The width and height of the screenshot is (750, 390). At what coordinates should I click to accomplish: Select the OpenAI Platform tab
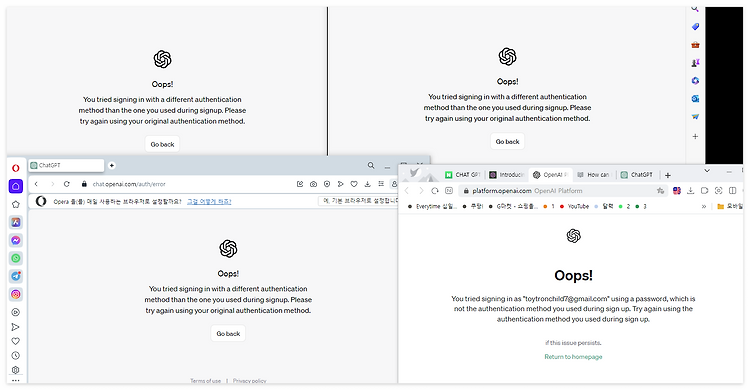(x=550, y=175)
